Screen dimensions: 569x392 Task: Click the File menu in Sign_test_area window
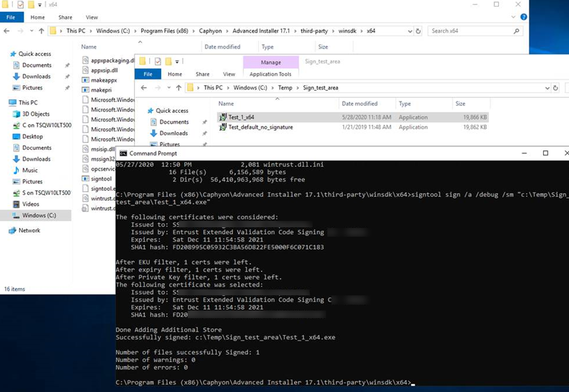coord(148,74)
